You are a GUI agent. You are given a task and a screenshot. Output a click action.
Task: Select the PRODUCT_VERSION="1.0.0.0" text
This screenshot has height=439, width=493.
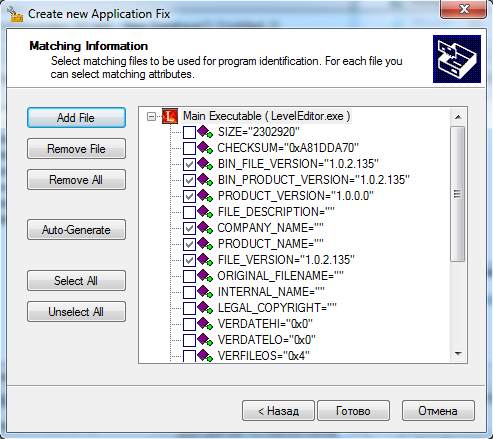pyautogui.click(x=296, y=196)
